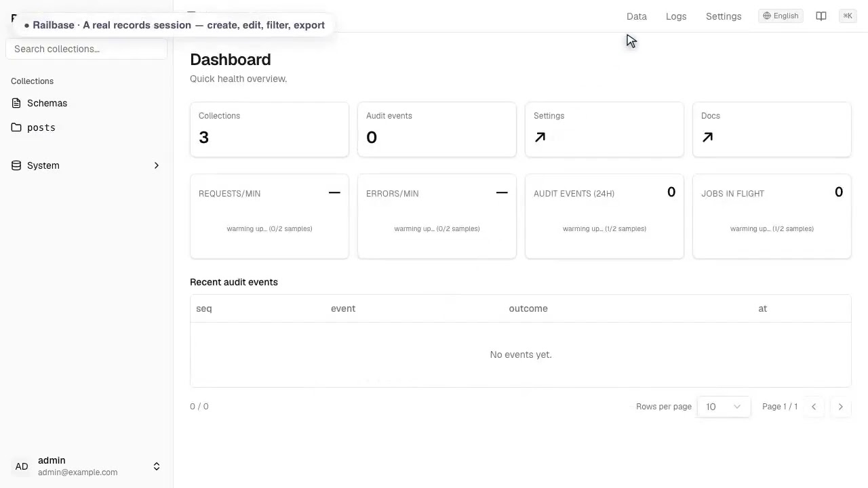Open the admin account switcher chevrons
The image size is (868, 488).
[157, 466]
